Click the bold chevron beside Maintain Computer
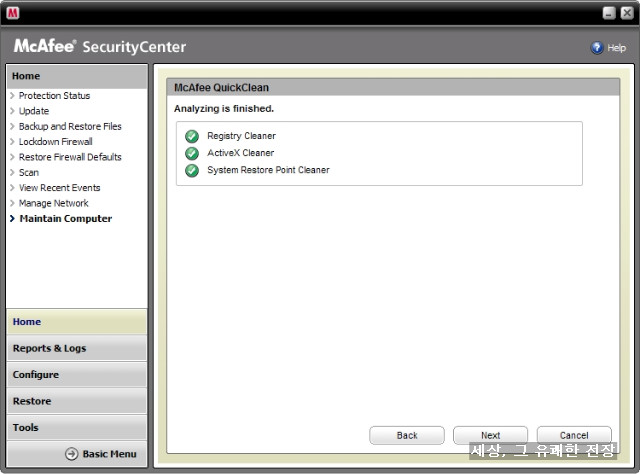 (12, 219)
